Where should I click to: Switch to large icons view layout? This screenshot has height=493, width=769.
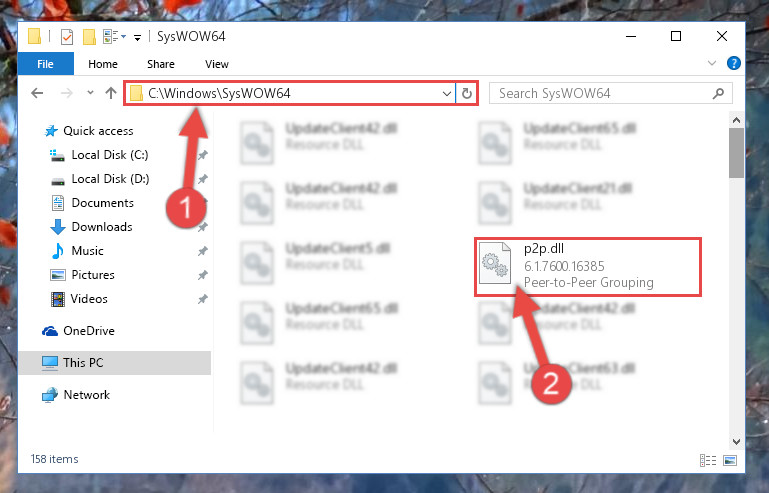730,460
